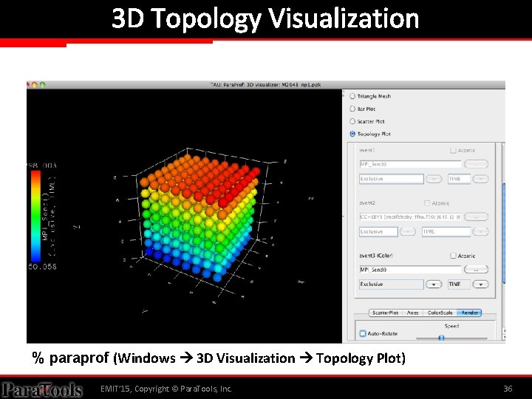The width and height of the screenshot is (532, 399).
Task: Open the event2 Exclusive dropdown arrow
Action: coord(408,232)
